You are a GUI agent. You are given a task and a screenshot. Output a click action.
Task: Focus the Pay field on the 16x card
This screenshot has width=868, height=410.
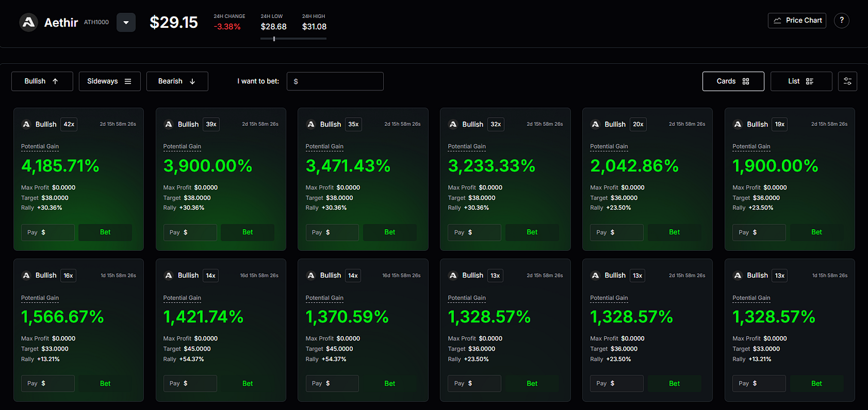tap(48, 383)
